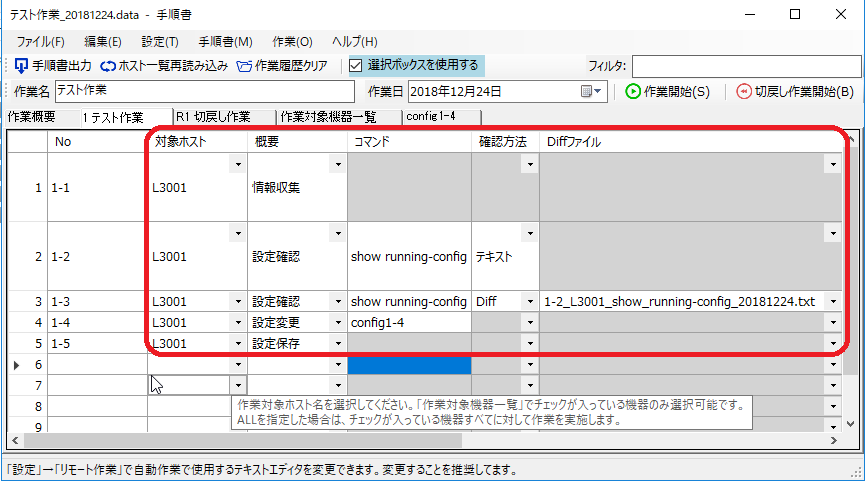865x482 pixels.
Task: Click the ホスト一覧再読み込み reload icon
Action: (x=108, y=66)
